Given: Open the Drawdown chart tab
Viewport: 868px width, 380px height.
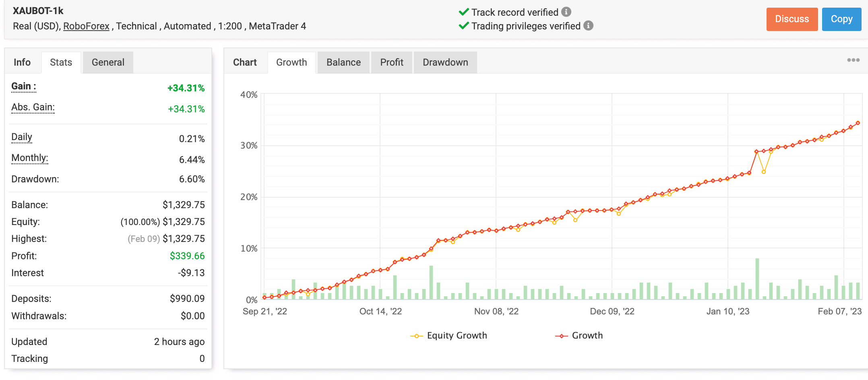Looking at the screenshot, I should click(445, 62).
